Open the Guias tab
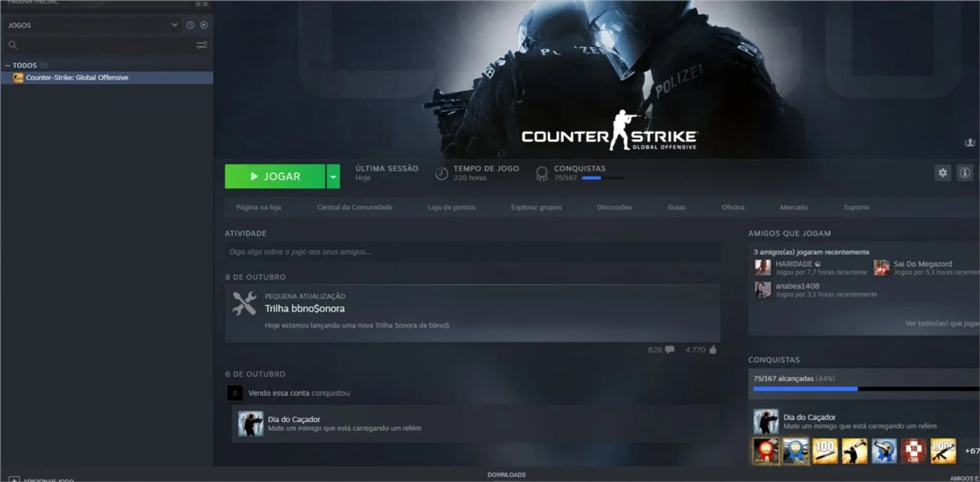The height and width of the screenshot is (482, 980). [677, 207]
